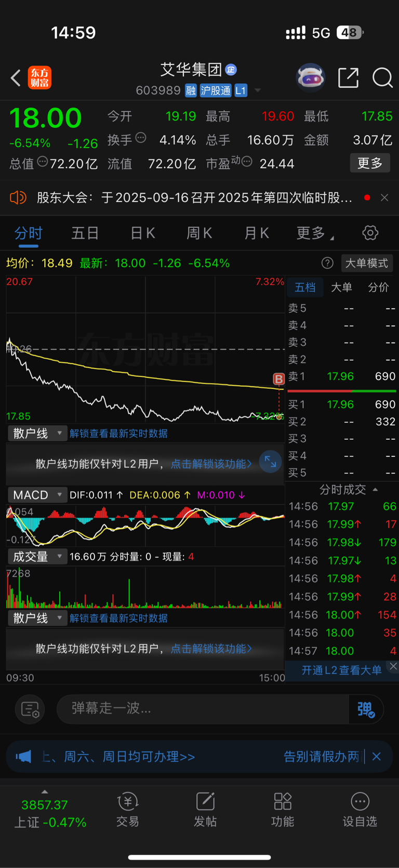Open chart settings gear

370,233
